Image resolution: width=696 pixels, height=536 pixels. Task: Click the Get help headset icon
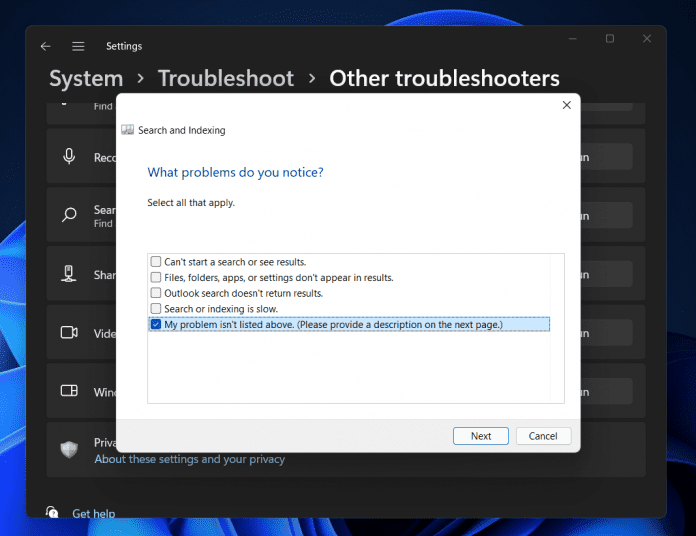click(52, 513)
